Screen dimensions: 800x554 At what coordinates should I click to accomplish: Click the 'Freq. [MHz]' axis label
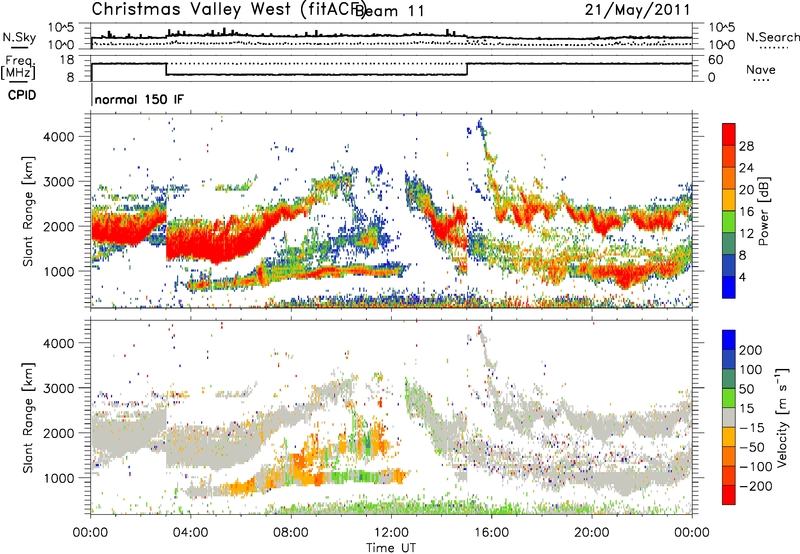pyautogui.click(x=19, y=67)
